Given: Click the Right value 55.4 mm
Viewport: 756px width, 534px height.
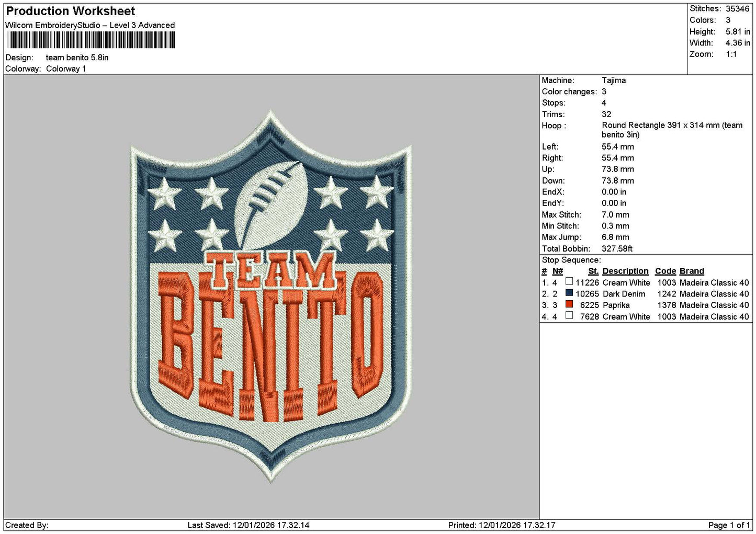Looking at the screenshot, I should coord(618,158).
